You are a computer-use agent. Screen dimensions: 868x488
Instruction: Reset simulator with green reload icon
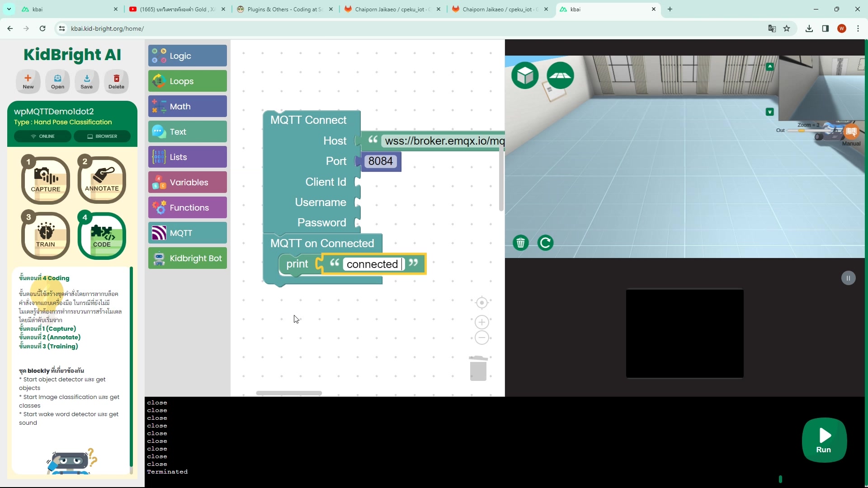tap(546, 243)
